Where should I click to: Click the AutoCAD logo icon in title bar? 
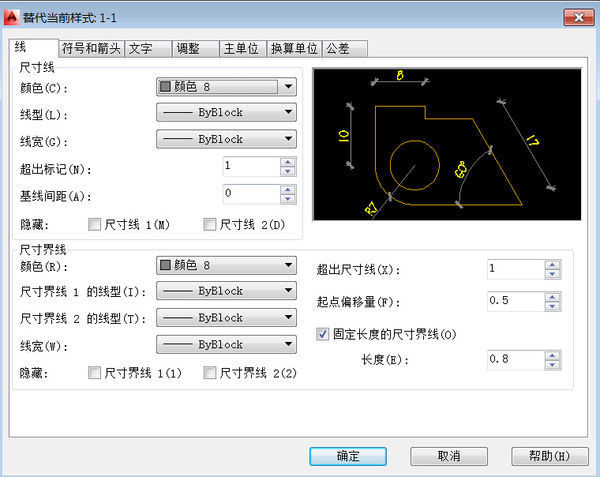coord(14,17)
